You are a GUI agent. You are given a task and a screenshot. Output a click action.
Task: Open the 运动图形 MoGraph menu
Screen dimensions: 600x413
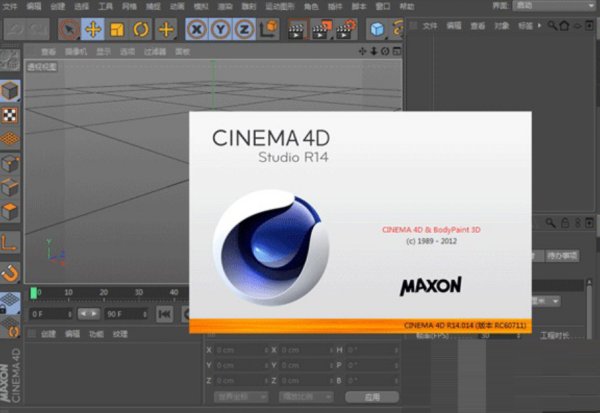(279, 6)
